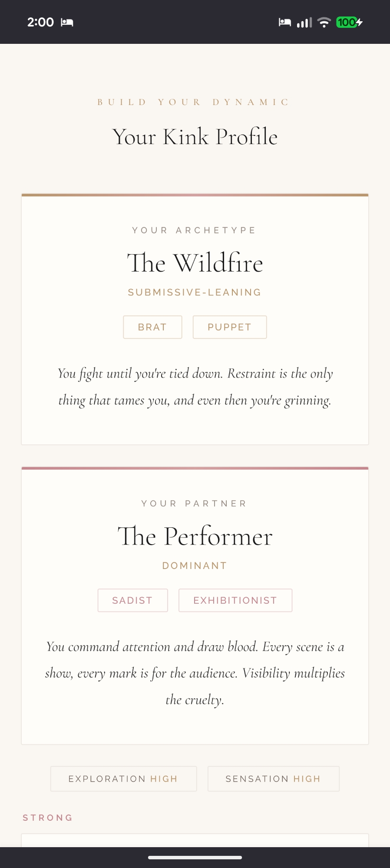Tap the bed icon left of signal bars
390x868 pixels.
[284, 22]
